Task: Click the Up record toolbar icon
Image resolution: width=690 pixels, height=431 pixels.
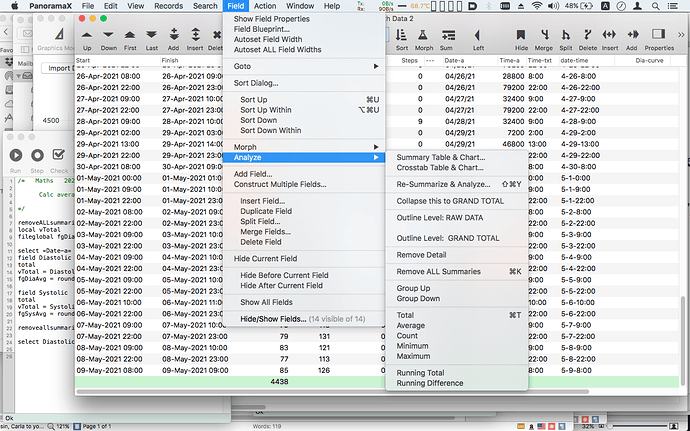Action: point(87,35)
